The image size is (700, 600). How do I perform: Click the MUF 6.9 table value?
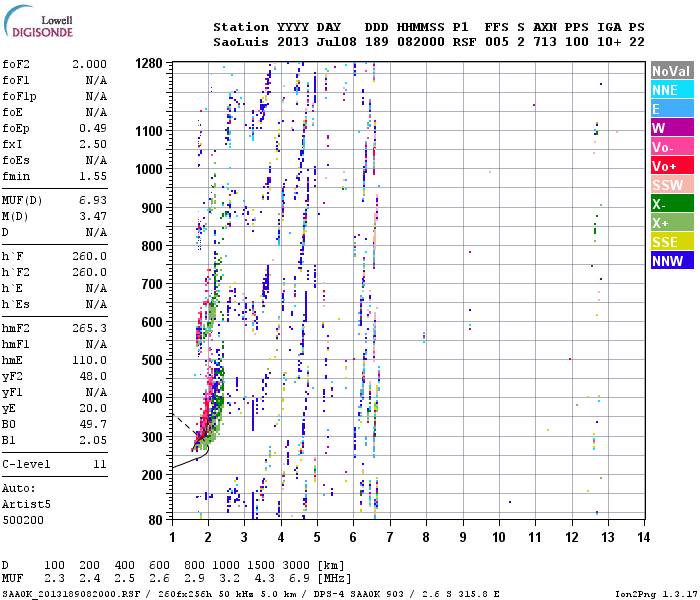(x=299, y=578)
